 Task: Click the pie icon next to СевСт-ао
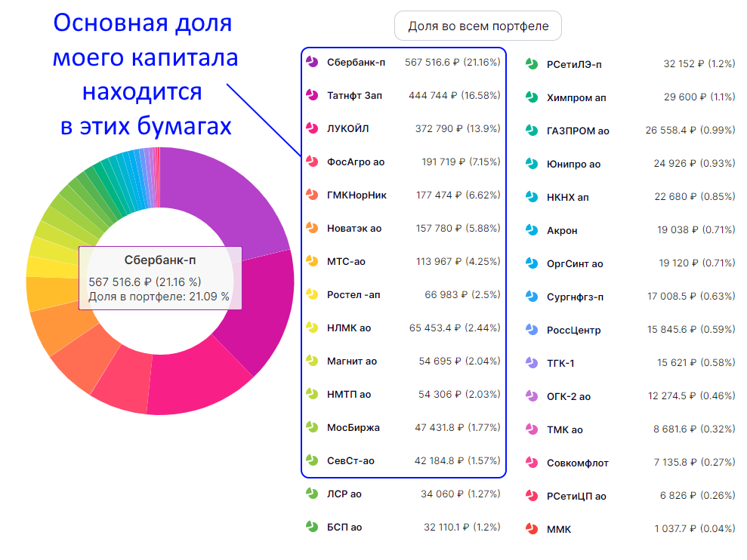pos(312,460)
